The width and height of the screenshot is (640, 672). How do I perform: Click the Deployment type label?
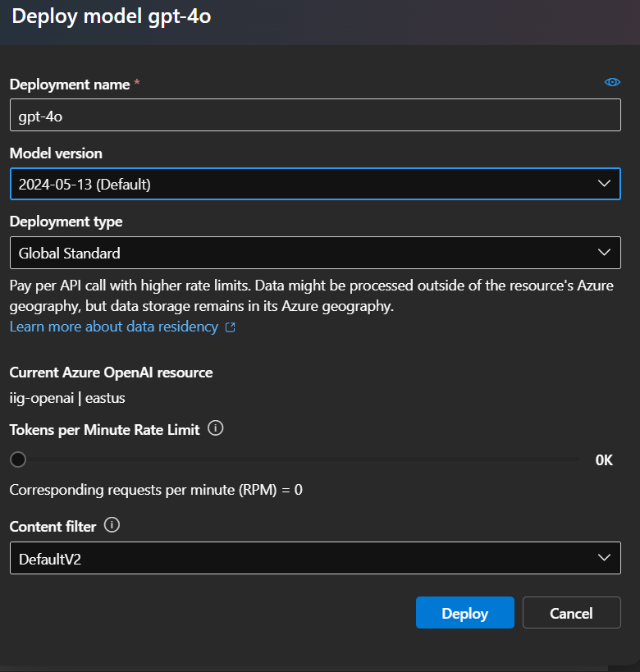[66, 222]
